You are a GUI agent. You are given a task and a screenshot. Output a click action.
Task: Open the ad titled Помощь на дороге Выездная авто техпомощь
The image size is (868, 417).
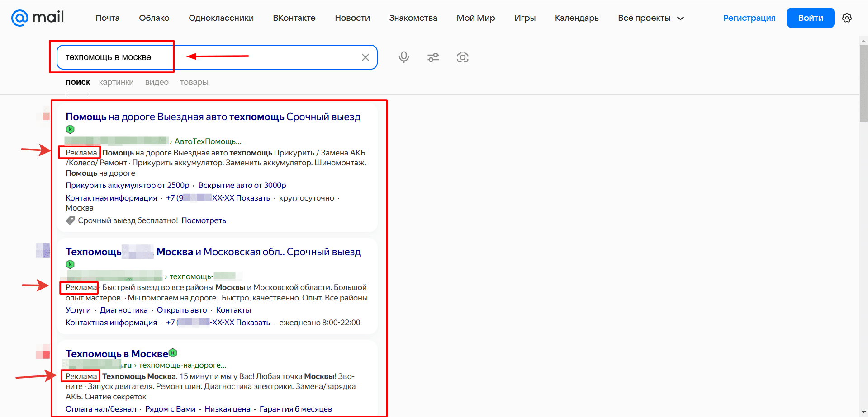pyautogui.click(x=213, y=117)
